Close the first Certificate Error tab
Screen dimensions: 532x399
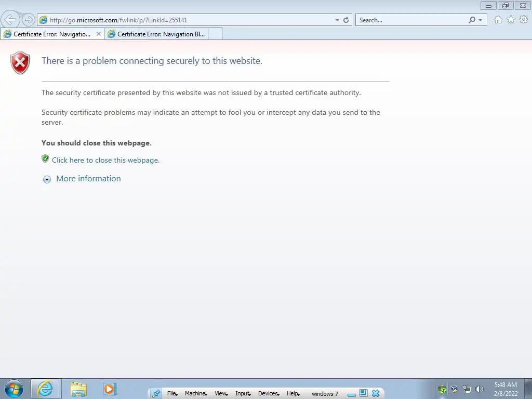[98, 34]
